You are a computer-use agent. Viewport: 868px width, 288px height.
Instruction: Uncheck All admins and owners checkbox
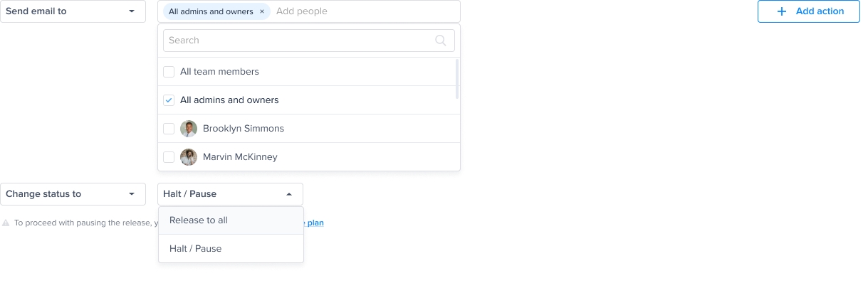coord(169,100)
